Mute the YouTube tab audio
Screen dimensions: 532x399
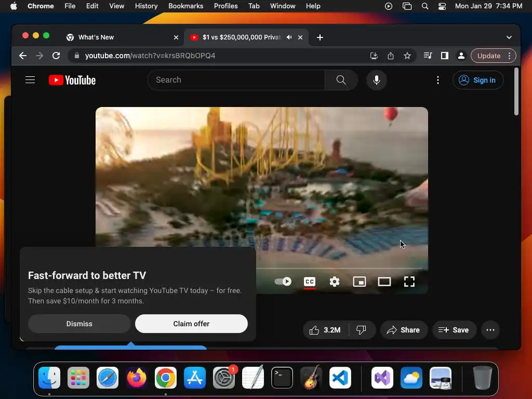click(289, 37)
